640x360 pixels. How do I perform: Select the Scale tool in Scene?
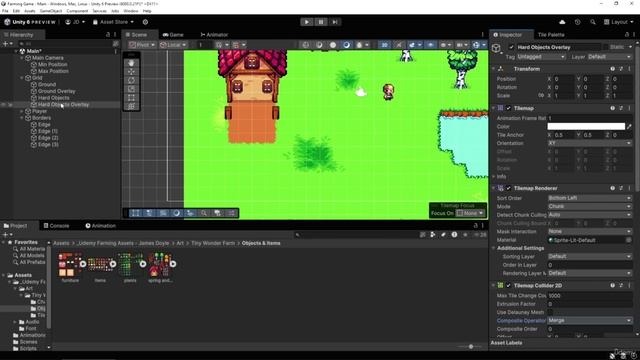click(x=131, y=89)
